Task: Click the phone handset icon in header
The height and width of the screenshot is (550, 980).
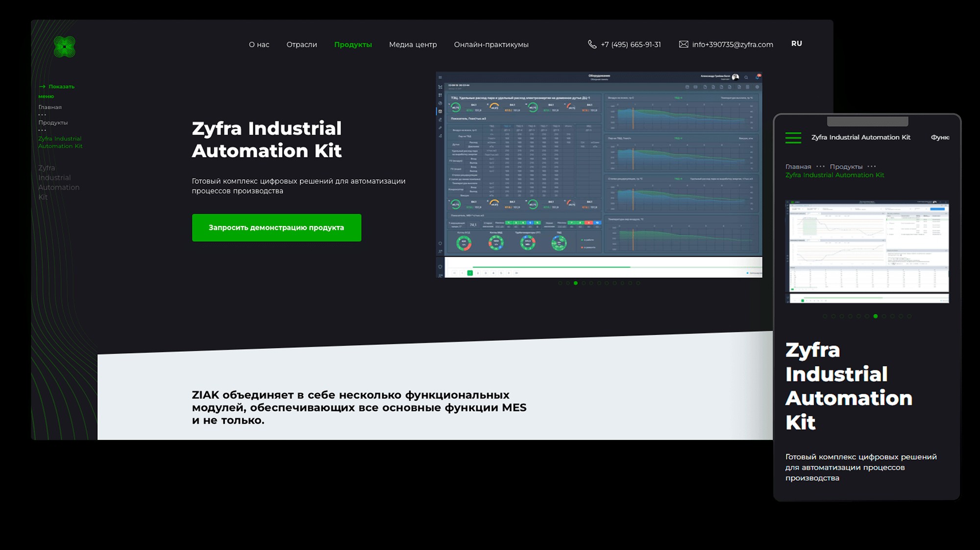Action: click(592, 45)
